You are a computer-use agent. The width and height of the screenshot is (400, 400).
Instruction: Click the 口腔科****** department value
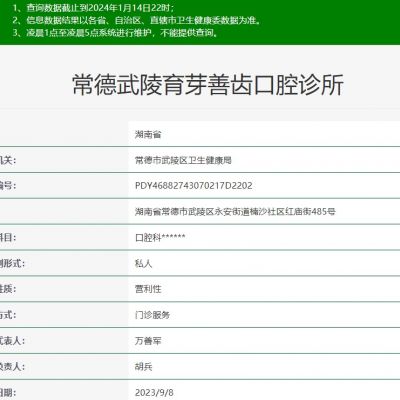pyautogui.click(x=160, y=238)
